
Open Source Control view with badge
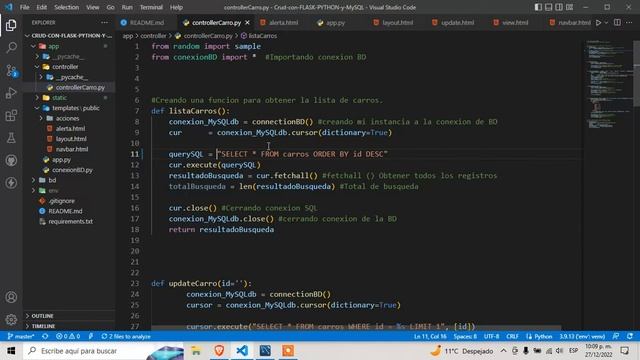click(11, 71)
